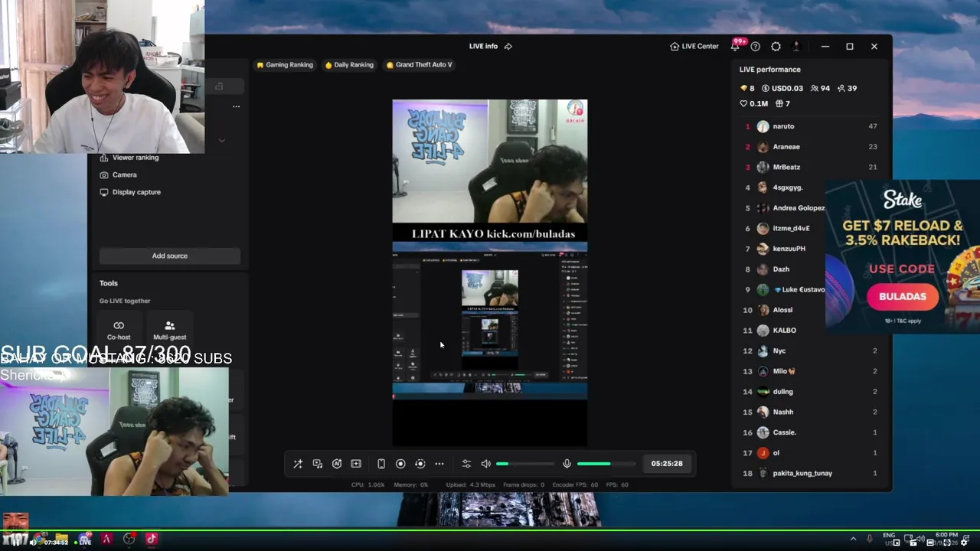The height and width of the screenshot is (551, 980).
Task: Open the Multi-guest tool
Action: pos(169,331)
